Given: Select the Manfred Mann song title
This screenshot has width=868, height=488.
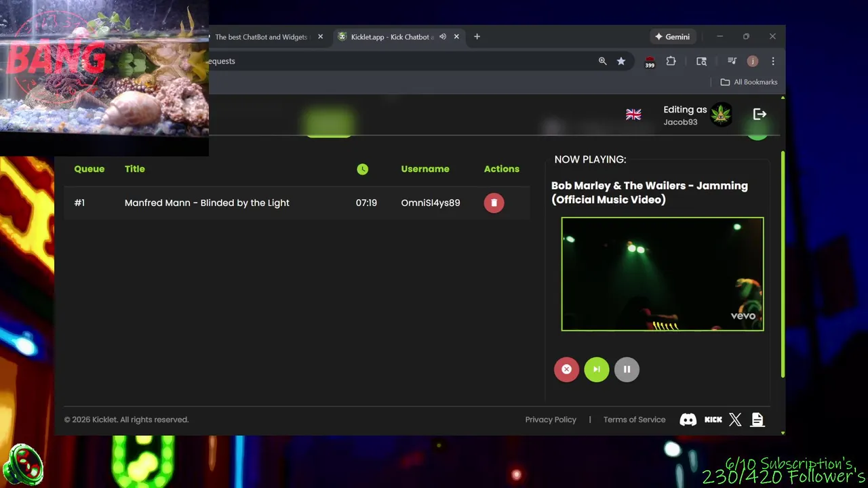Looking at the screenshot, I should 207,203.
